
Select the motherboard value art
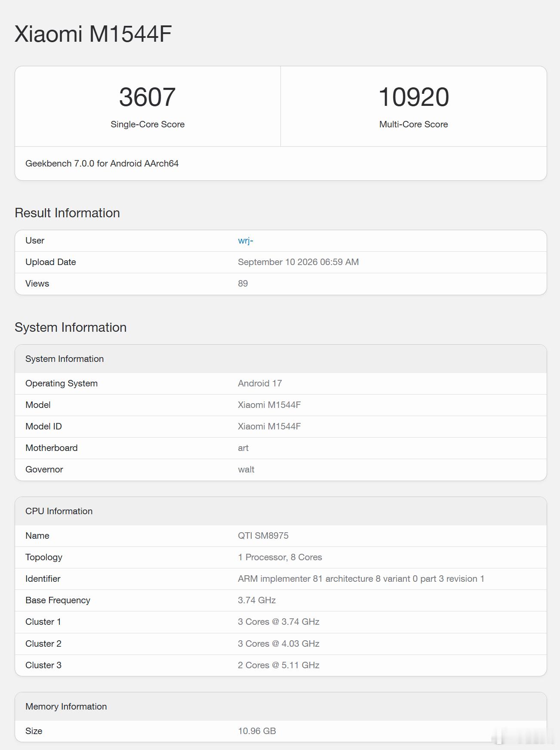tap(243, 448)
